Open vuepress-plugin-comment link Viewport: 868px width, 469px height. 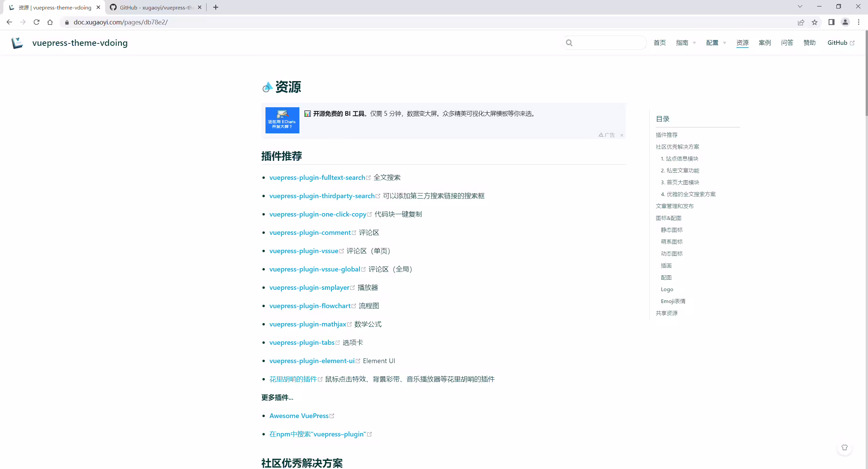[x=310, y=232]
